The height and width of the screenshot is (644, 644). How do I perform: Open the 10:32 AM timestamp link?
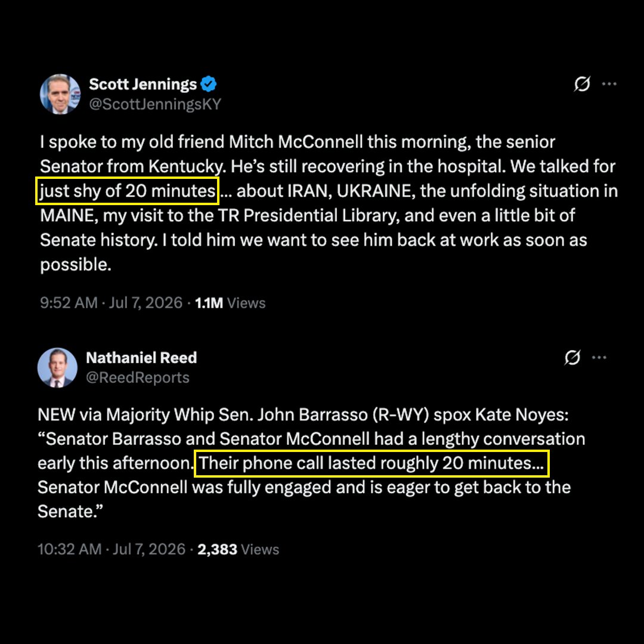[69, 550]
